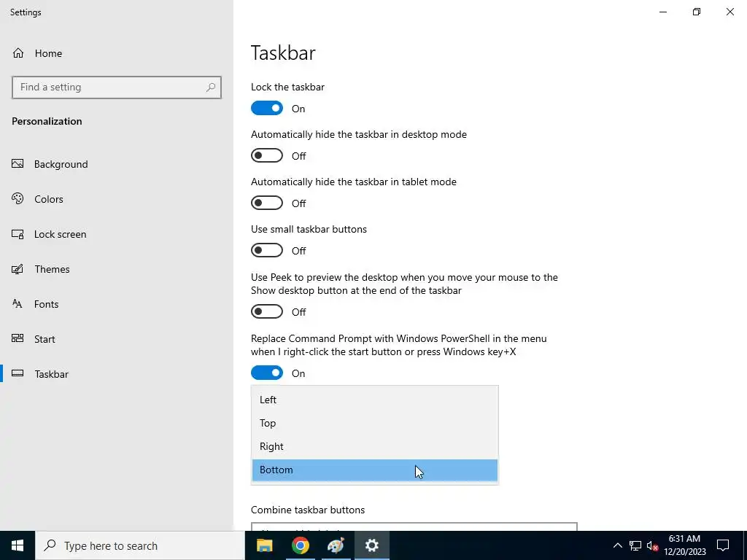Open File Explorer from the taskbar
747x560 pixels.
[x=264, y=545]
